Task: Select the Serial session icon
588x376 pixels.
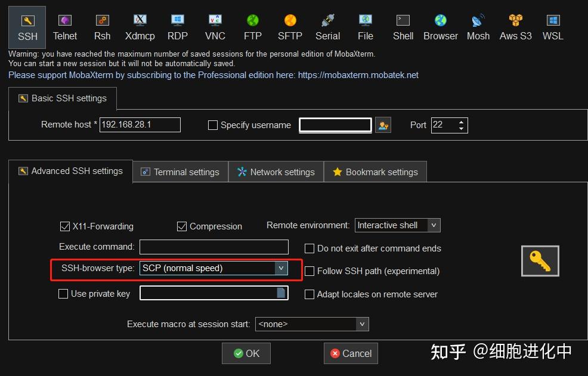Action: pyautogui.click(x=327, y=27)
